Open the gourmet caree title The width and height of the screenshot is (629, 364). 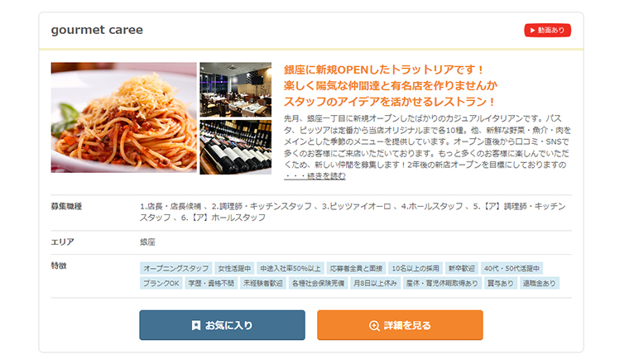[x=97, y=30]
